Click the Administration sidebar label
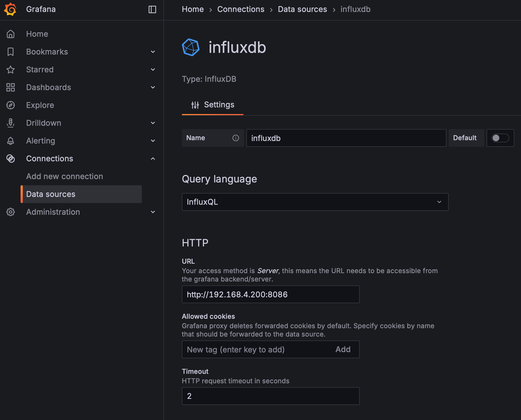This screenshot has width=521, height=420. point(53,212)
